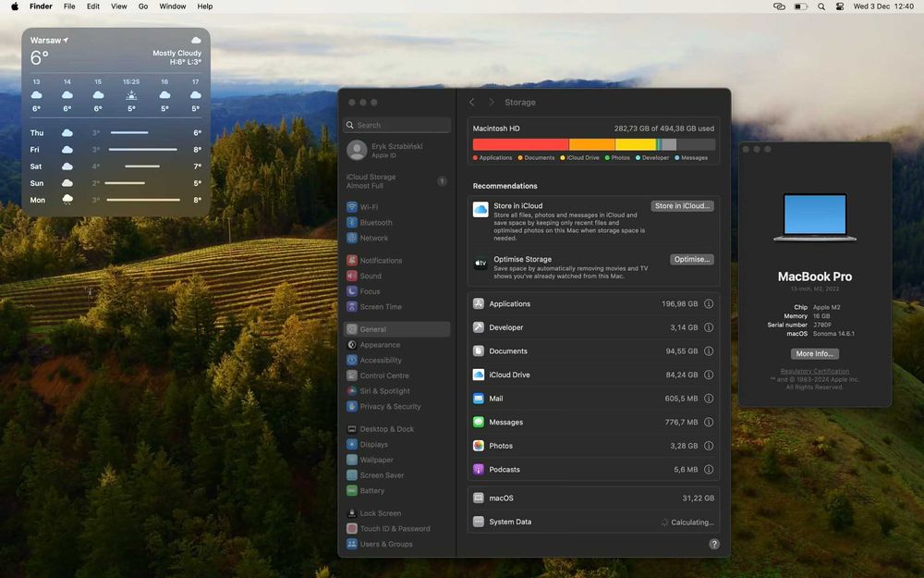Click orange Documents segment of storage bar
Screen dimensions: 924x578
click(591, 144)
